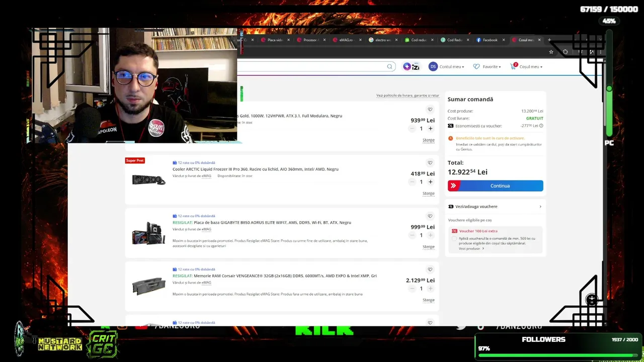Open the browser extensions puzzle icon
The image size is (644, 362).
[566, 52]
